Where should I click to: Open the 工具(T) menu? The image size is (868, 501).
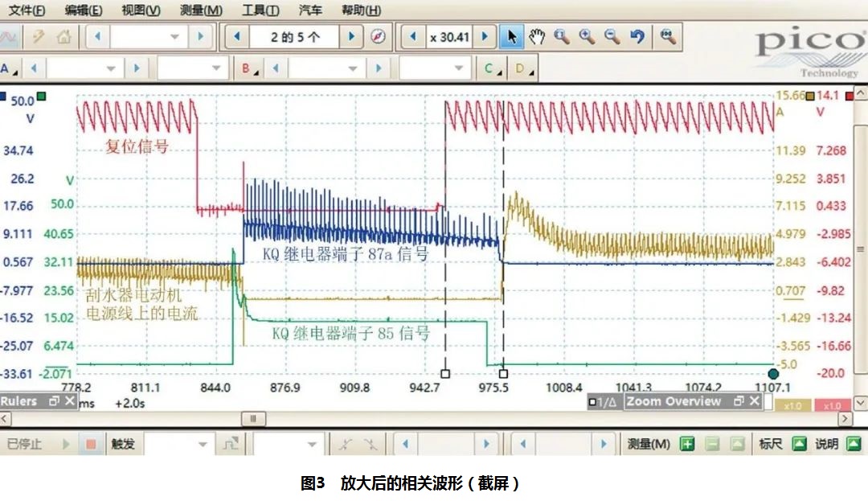click(x=260, y=10)
